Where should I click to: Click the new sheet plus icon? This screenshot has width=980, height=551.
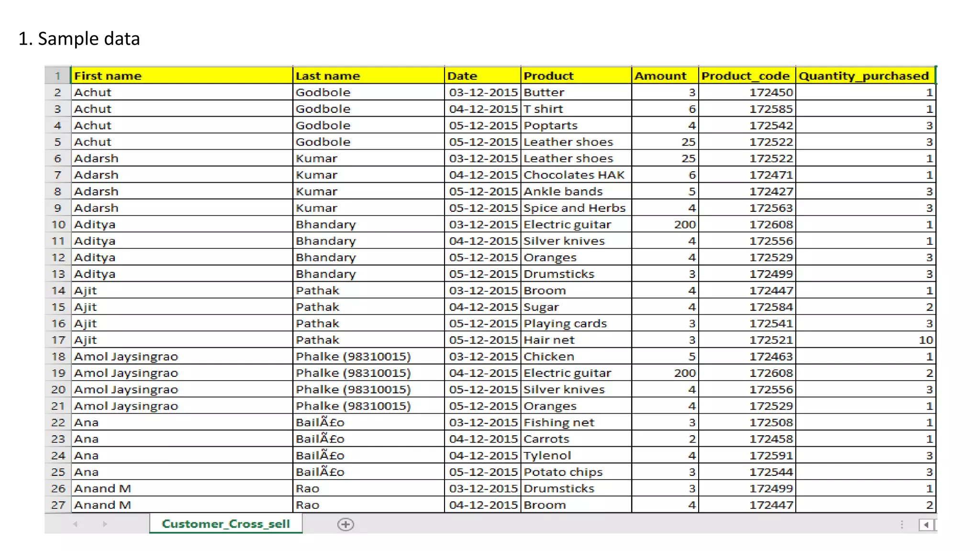click(345, 524)
